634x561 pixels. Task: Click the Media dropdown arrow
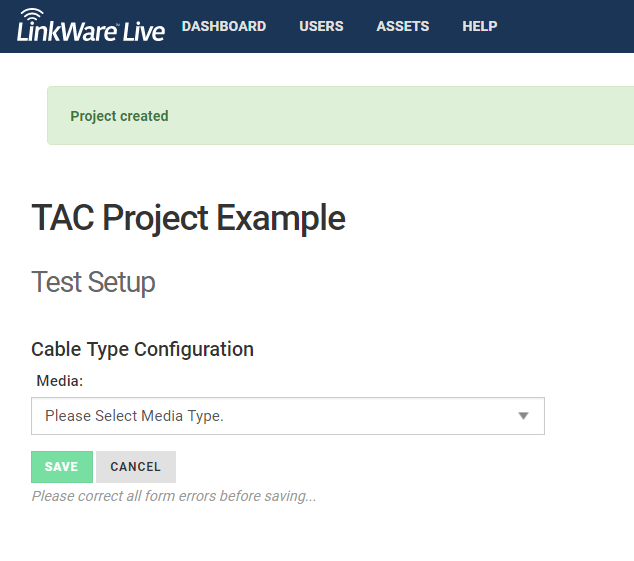pos(524,416)
